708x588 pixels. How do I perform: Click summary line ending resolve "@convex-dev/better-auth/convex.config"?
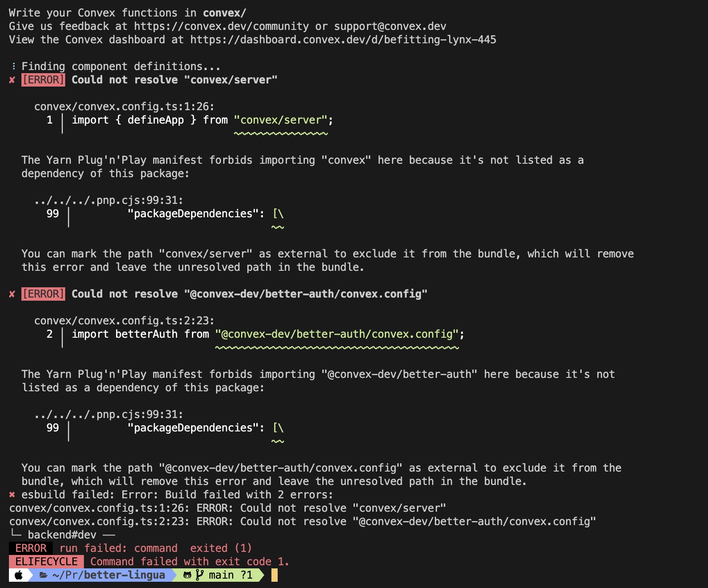(303, 522)
